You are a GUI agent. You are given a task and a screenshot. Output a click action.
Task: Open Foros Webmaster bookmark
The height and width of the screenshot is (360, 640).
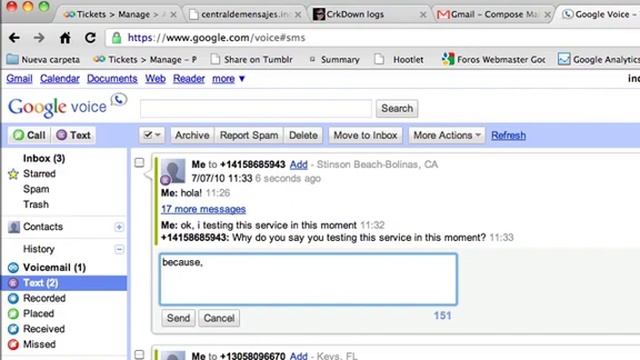point(493,60)
